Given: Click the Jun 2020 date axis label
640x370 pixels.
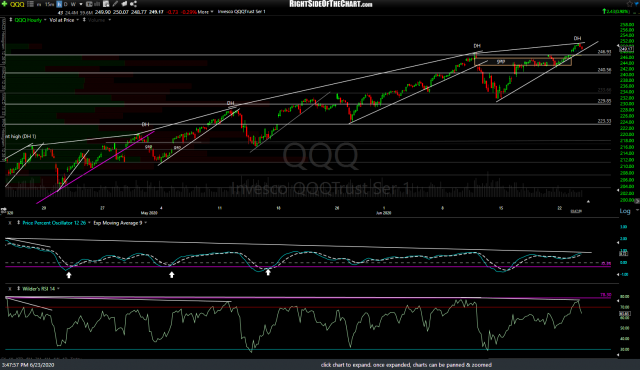Looking at the screenshot, I should click(x=384, y=213).
